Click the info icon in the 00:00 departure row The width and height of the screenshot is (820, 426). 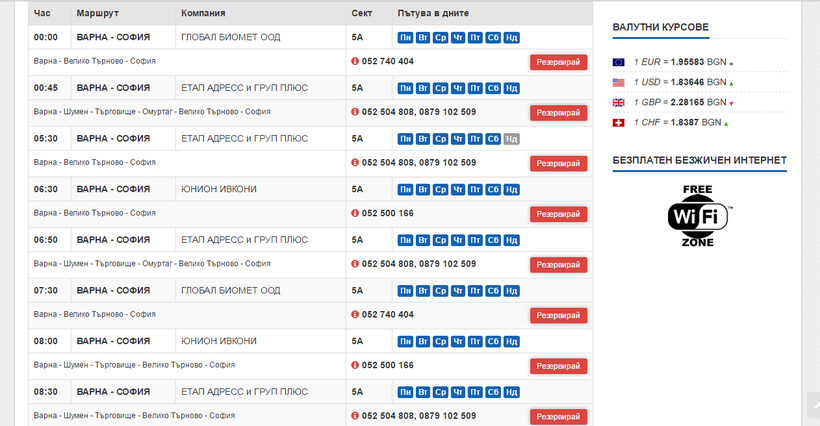(x=355, y=61)
